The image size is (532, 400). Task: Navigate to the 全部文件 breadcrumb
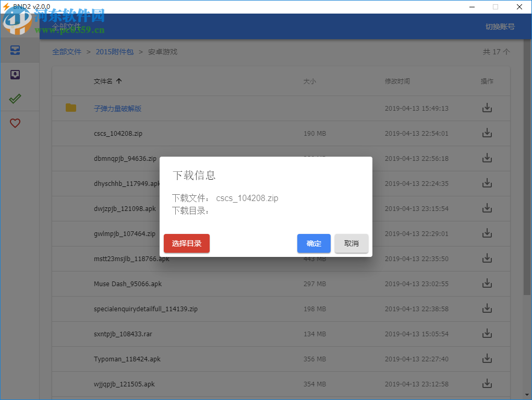(x=67, y=52)
